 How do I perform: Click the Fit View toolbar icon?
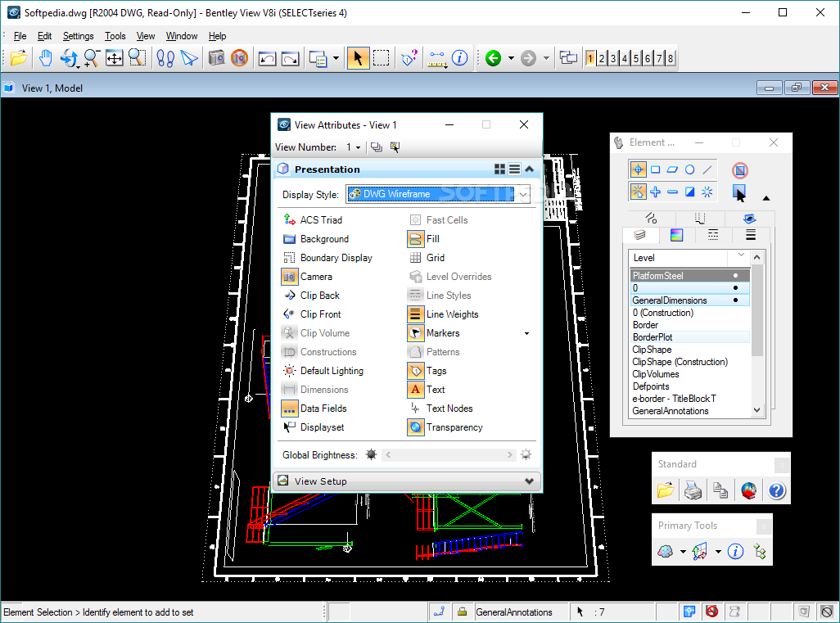114,58
